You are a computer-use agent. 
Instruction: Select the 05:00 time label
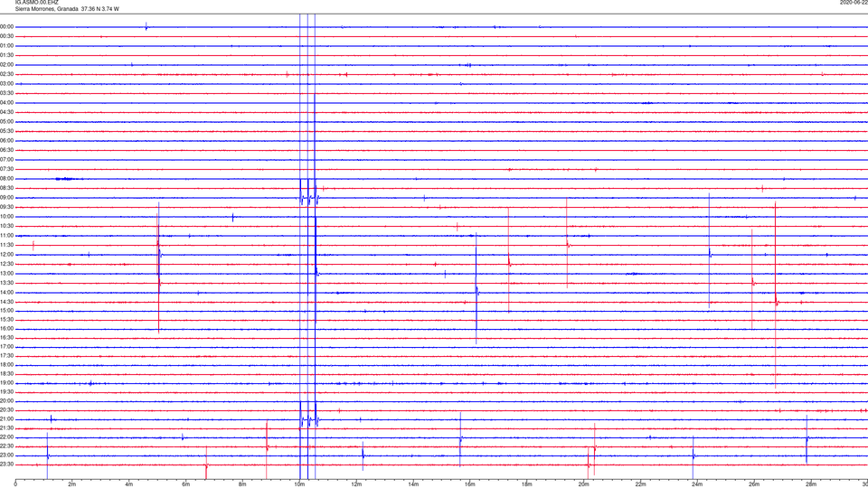coord(7,122)
